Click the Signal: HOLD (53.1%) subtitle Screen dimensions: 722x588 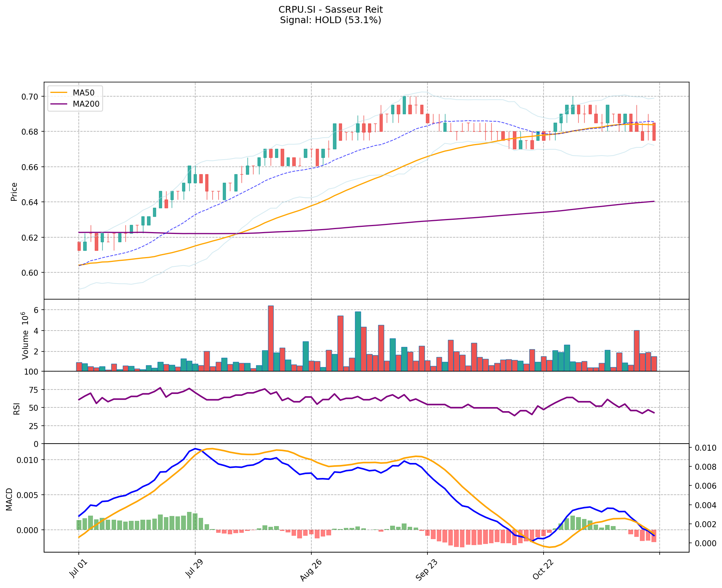pos(330,20)
